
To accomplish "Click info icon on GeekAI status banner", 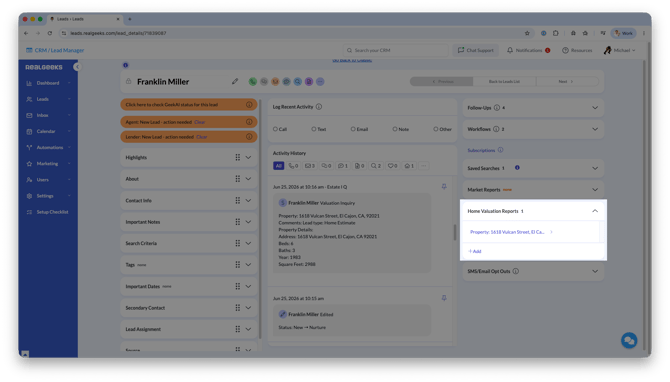I will (x=249, y=105).
